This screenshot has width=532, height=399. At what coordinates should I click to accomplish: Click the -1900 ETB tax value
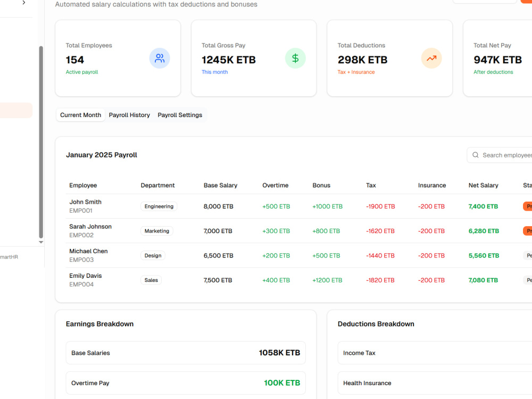pos(380,206)
